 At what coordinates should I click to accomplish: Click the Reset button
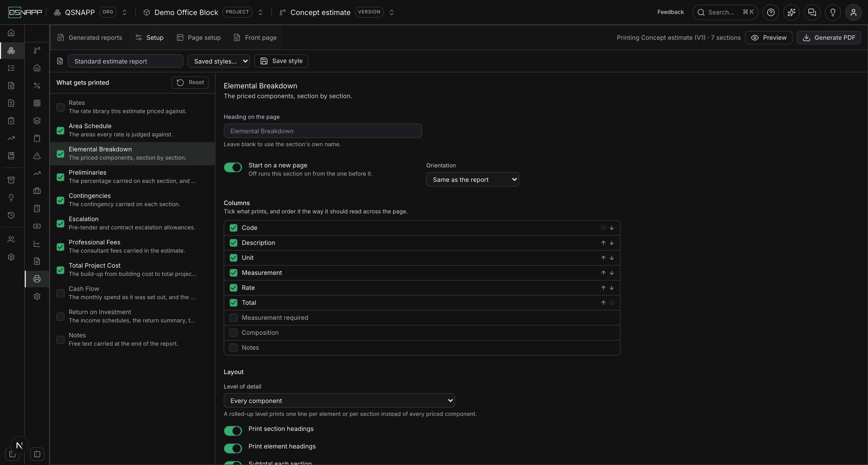click(x=190, y=83)
